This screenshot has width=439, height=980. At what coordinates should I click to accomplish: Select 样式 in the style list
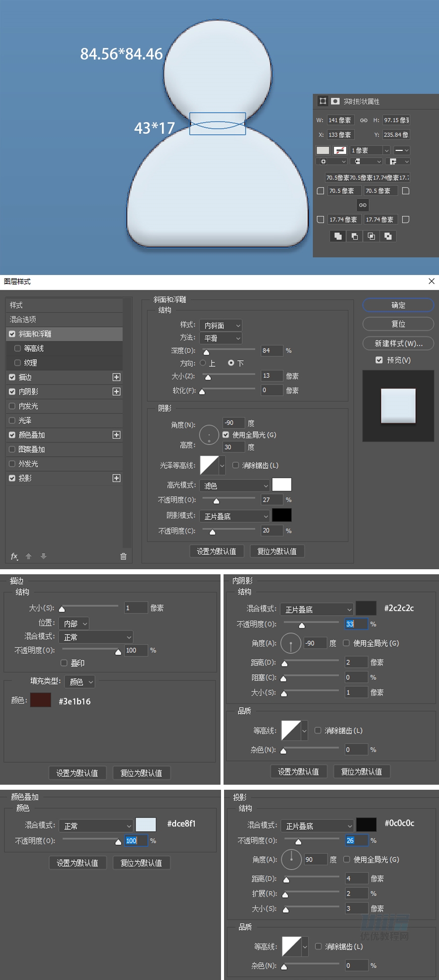point(64,305)
